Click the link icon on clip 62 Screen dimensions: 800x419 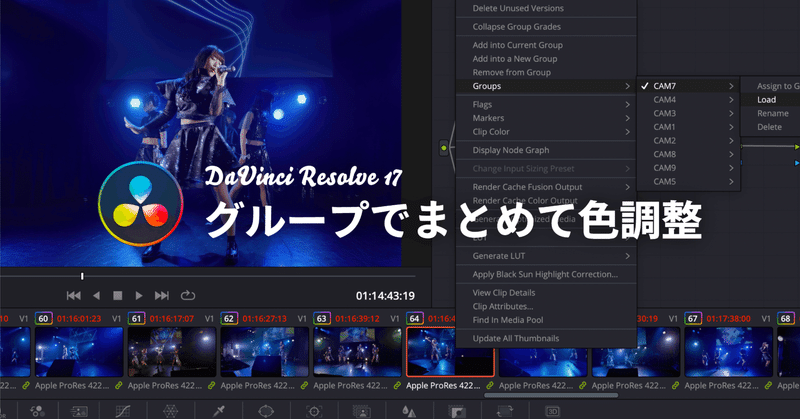(x=304, y=385)
